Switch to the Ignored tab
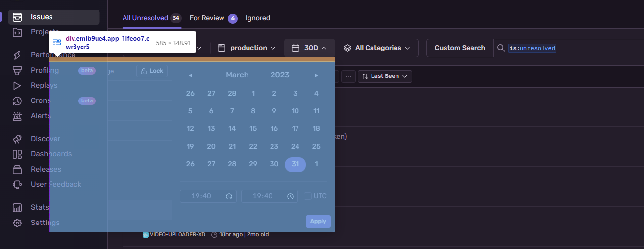644x249 pixels. (x=258, y=18)
